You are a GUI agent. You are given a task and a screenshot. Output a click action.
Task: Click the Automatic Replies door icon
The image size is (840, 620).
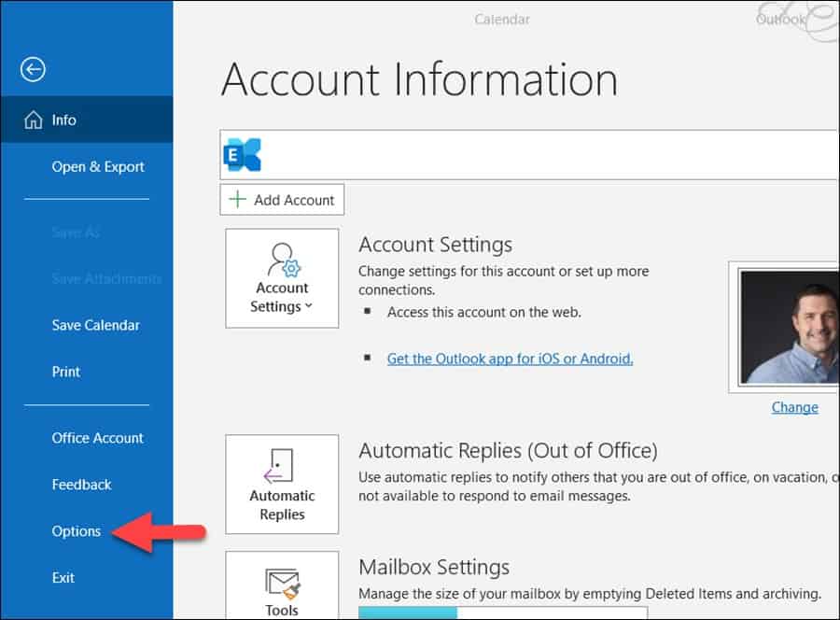pos(279,465)
